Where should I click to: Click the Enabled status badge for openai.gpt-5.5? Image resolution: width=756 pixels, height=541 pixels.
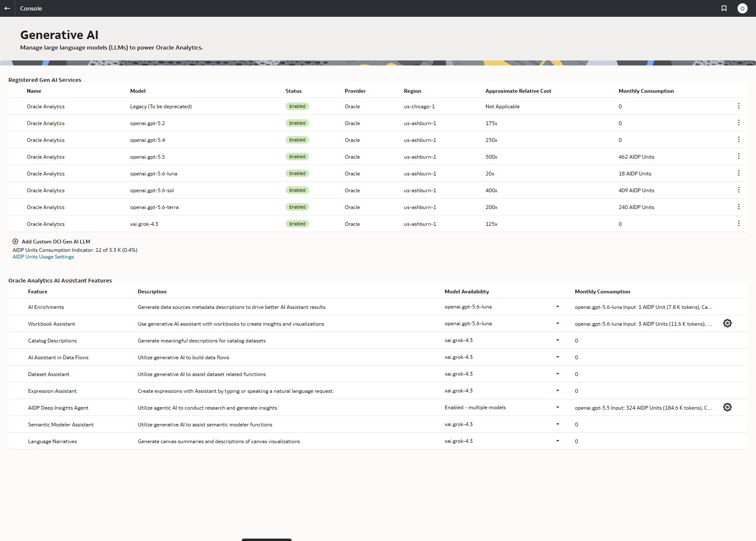pyautogui.click(x=297, y=157)
